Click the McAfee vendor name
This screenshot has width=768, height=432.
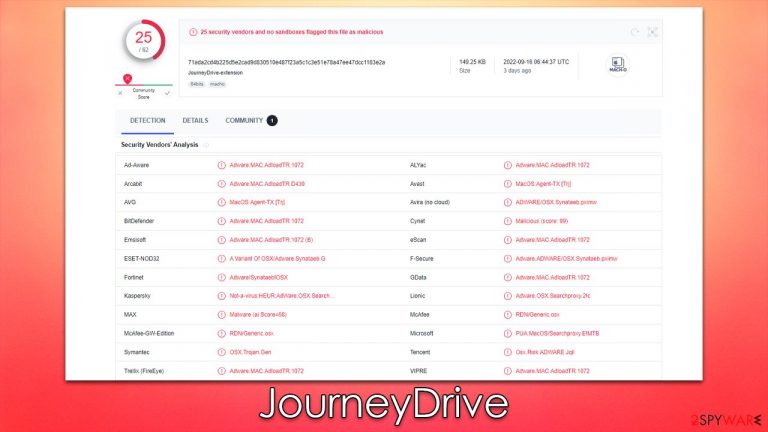419,314
